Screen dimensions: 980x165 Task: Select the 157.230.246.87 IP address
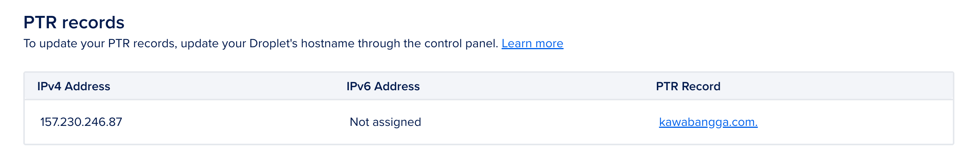(x=81, y=122)
